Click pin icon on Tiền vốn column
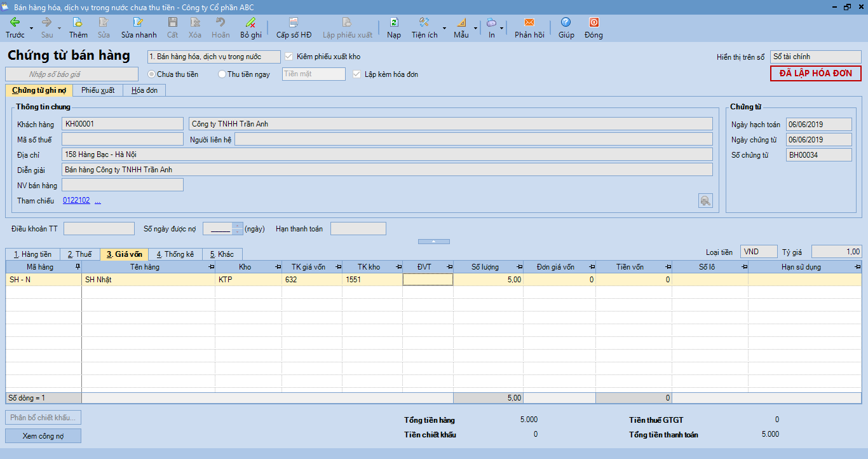Image resolution: width=868 pixels, height=459 pixels. (x=668, y=267)
